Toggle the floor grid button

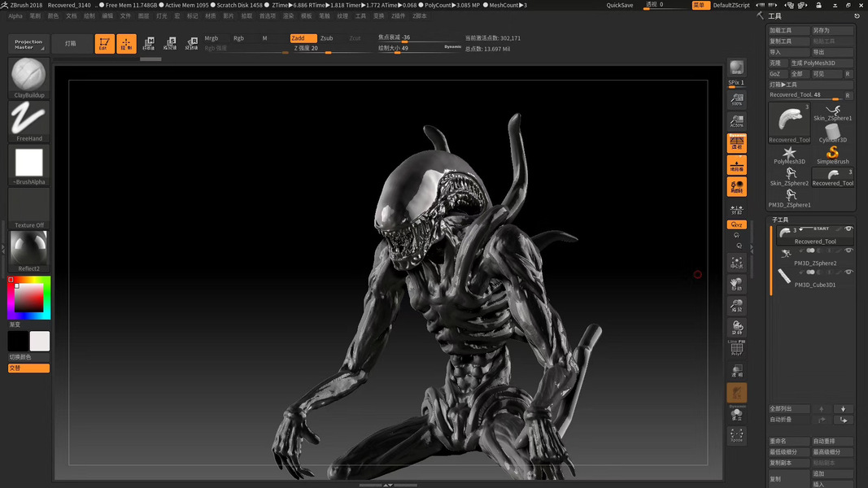tap(737, 165)
